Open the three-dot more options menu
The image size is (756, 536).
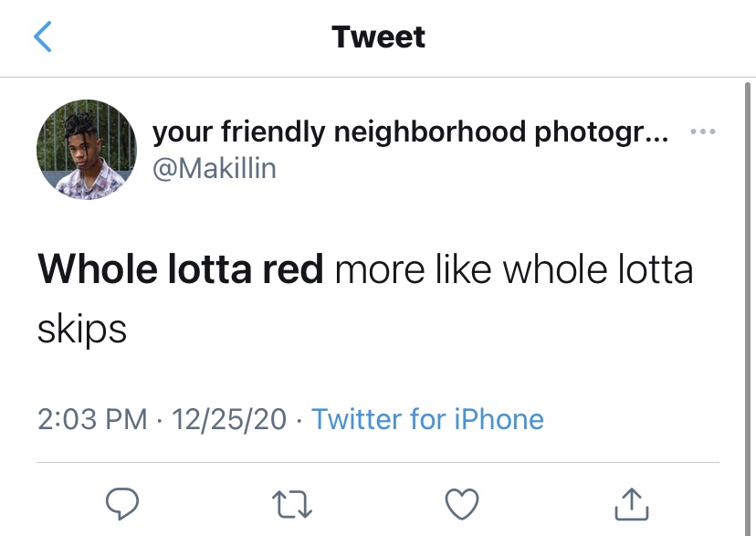(703, 131)
